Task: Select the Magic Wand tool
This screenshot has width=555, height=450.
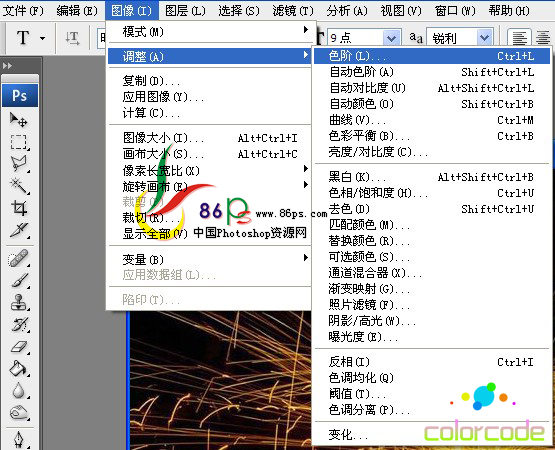Action: 19,186
